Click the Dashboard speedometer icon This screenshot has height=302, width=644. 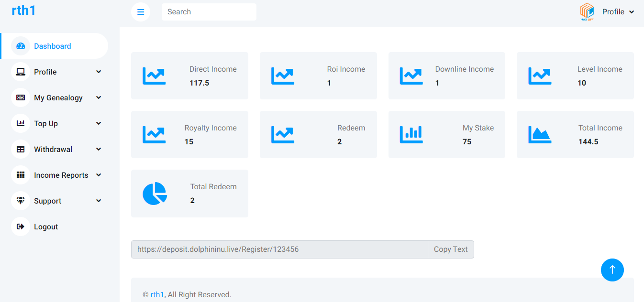(21, 46)
